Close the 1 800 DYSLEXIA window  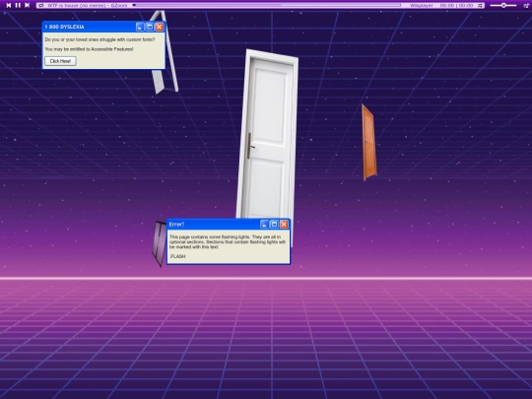point(160,27)
